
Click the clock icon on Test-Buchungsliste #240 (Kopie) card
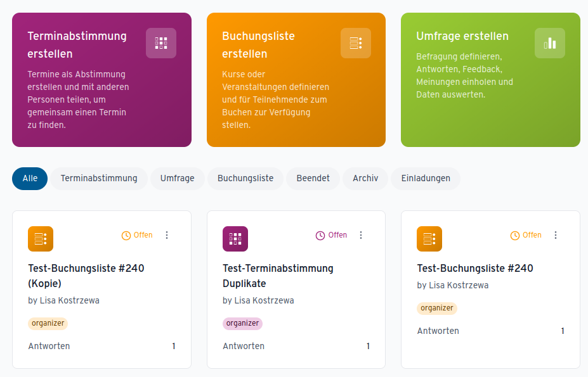[x=126, y=235]
